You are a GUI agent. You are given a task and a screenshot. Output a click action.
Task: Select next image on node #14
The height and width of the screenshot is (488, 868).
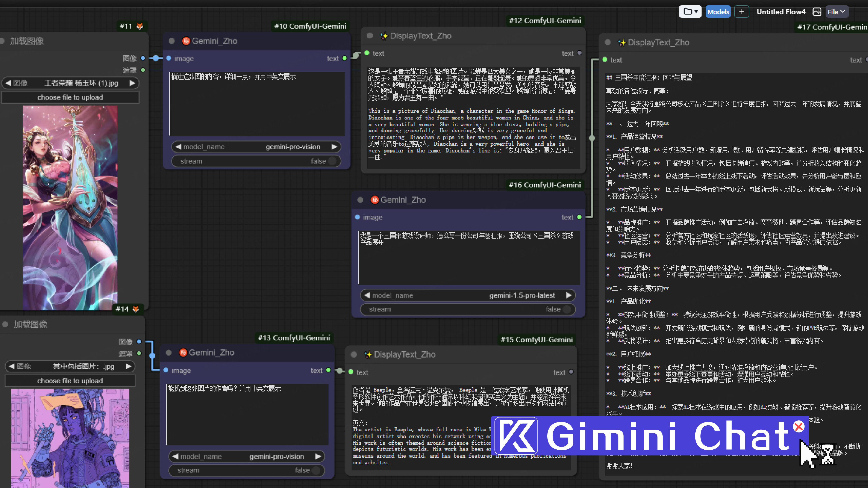click(128, 366)
